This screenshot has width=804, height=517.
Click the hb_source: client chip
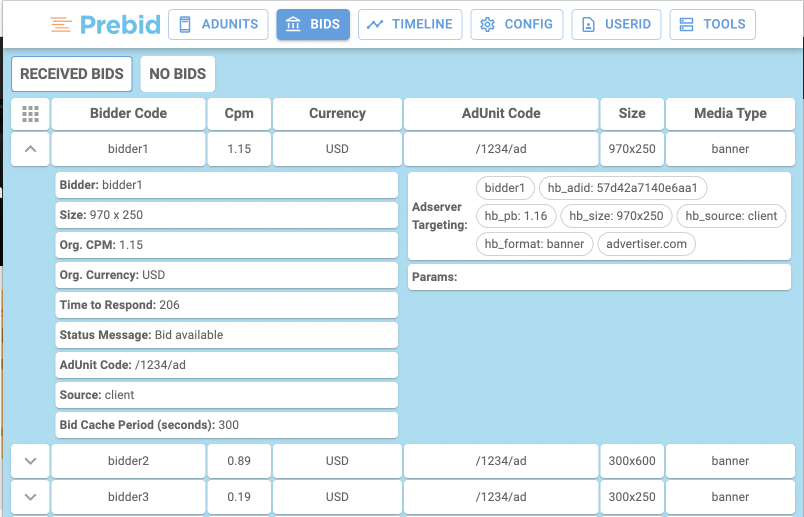coord(731,216)
